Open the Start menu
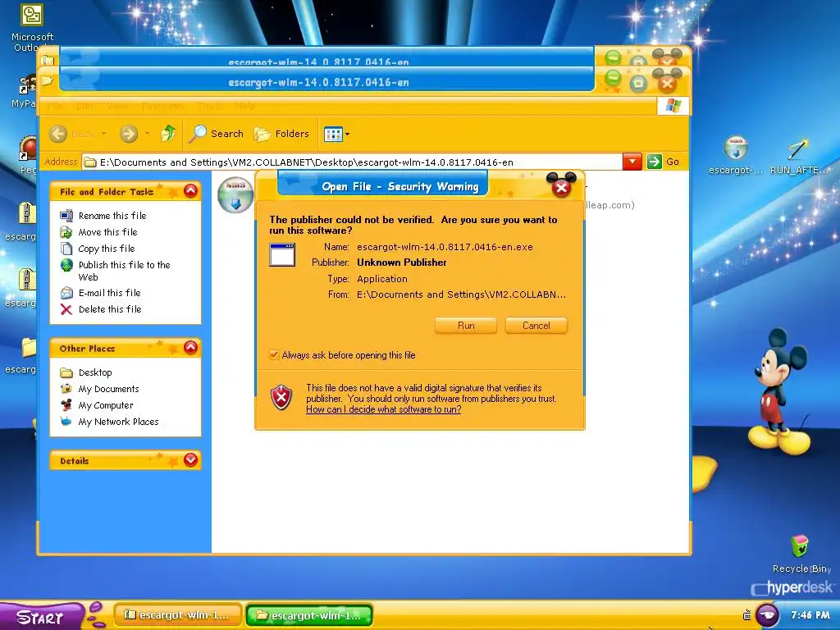Screen dimensions: 840x630 (x=40, y=617)
